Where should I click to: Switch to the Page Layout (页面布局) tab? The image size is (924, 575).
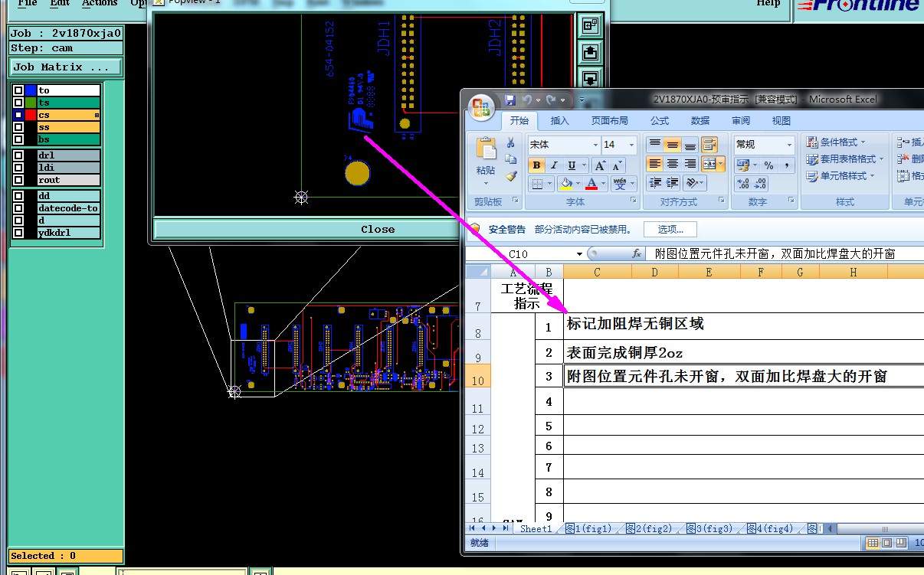coord(609,120)
